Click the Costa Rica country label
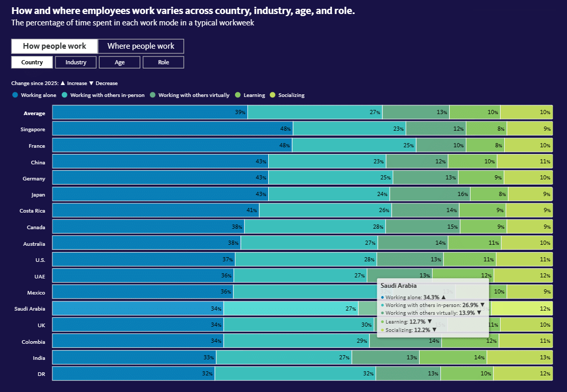This screenshot has height=392, width=567. click(32, 211)
